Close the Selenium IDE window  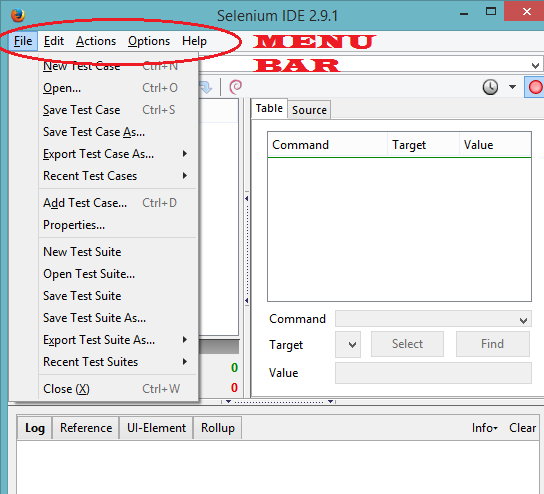(526, 11)
